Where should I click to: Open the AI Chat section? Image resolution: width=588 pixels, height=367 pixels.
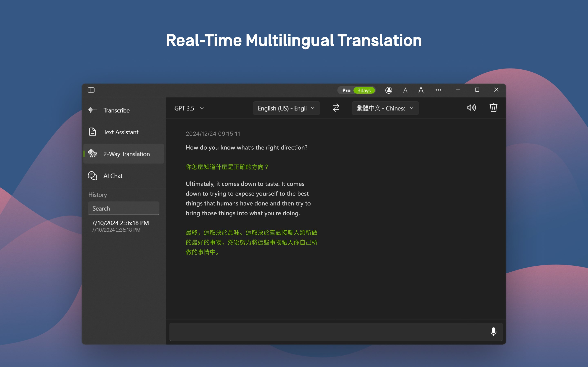(113, 176)
